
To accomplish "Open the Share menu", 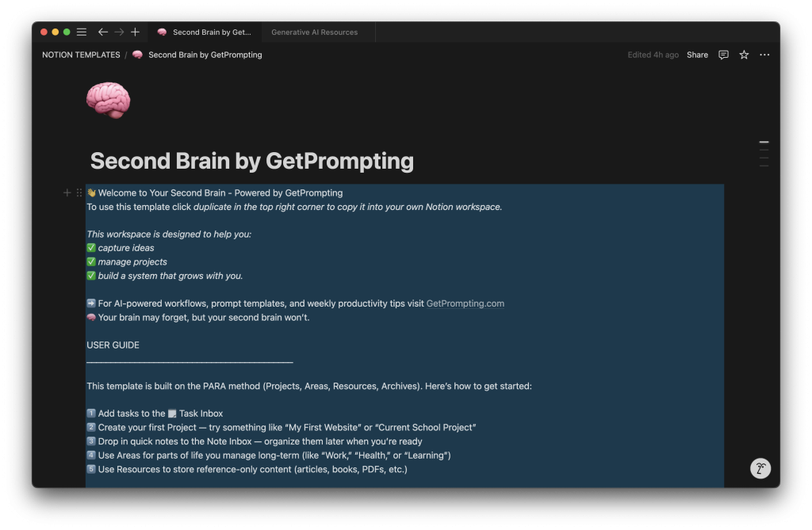I will click(697, 55).
